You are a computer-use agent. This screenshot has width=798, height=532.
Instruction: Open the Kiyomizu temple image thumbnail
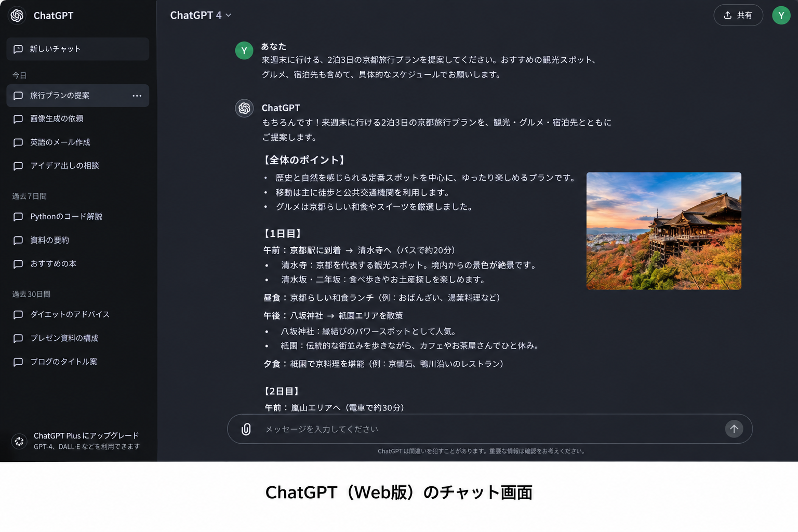click(664, 231)
